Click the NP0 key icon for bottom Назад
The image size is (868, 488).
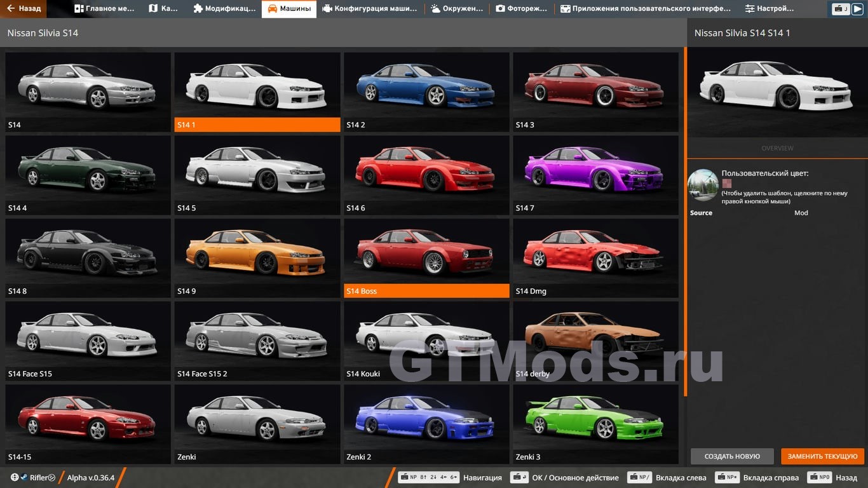(820, 477)
